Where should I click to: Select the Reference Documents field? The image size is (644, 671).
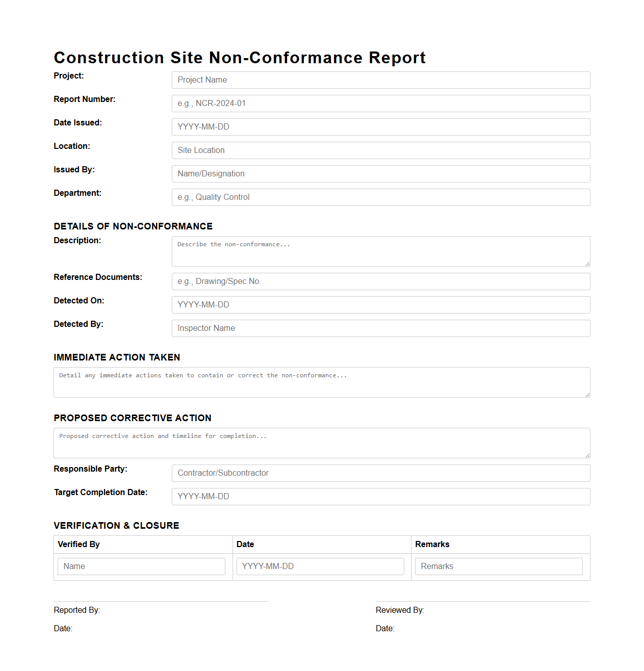pos(380,281)
